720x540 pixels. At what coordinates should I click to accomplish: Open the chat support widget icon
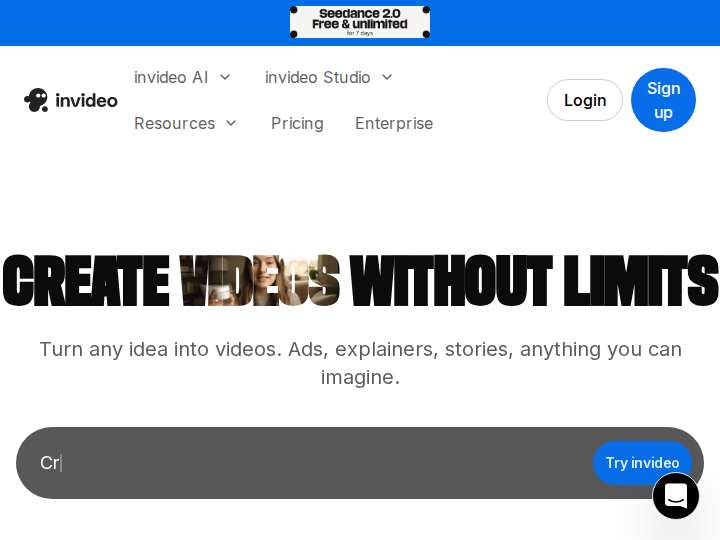(x=675, y=496)
